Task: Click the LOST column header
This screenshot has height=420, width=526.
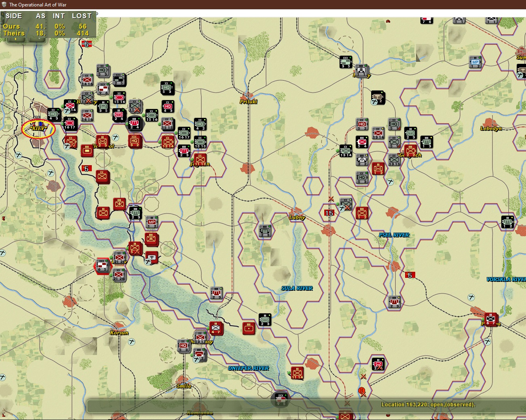Action: point(82,16)
